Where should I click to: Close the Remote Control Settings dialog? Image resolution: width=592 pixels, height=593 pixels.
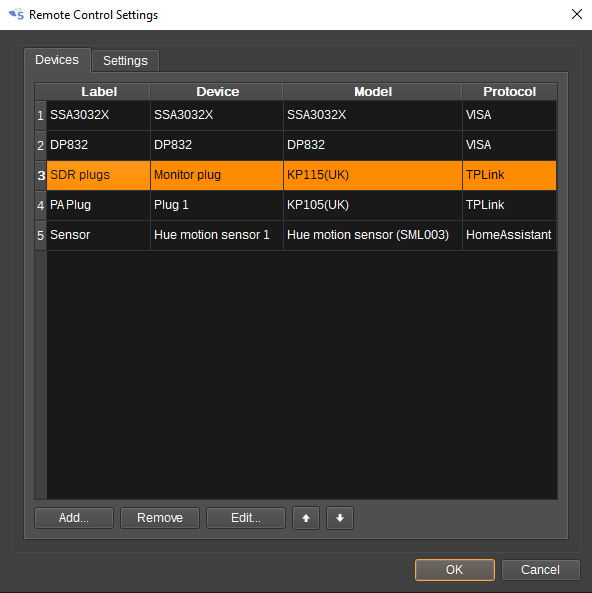[x=576, y=14]
